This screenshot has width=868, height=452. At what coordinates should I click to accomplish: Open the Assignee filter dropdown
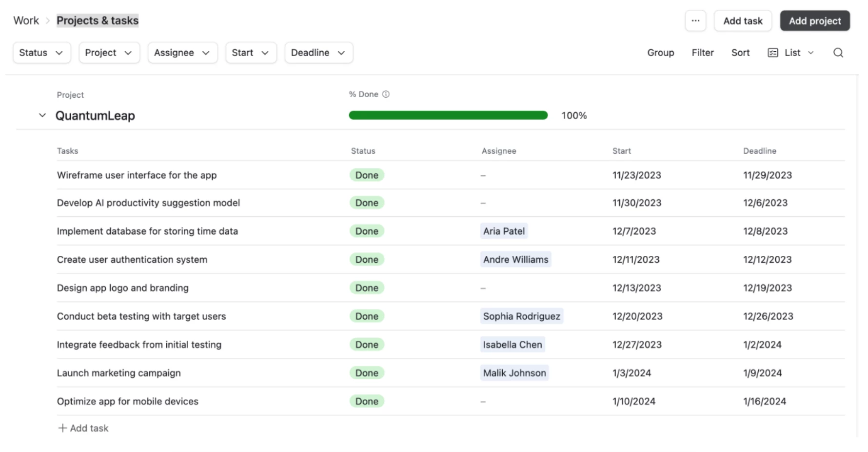pyautogui.click(x=182, y=53)
